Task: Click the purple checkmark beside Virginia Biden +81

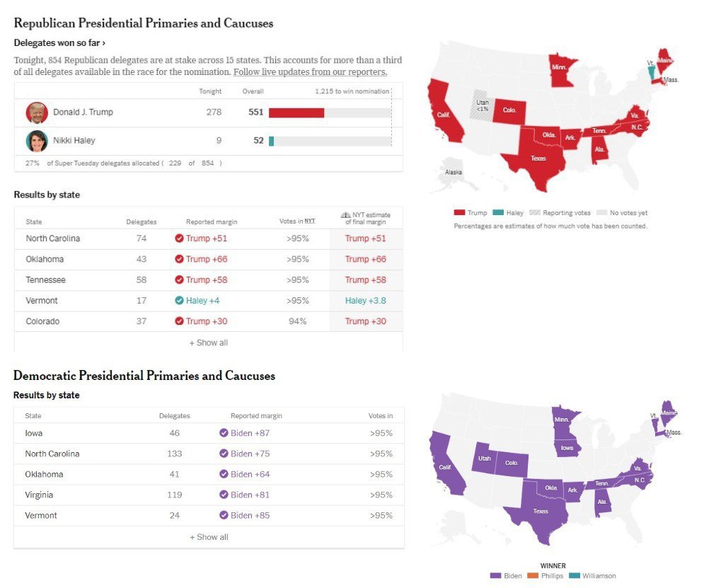Action: coord(224,495)
